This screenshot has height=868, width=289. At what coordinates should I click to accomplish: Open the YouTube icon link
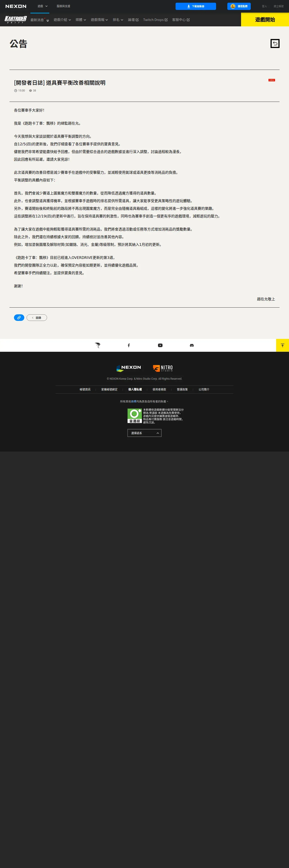coord(160,345)
